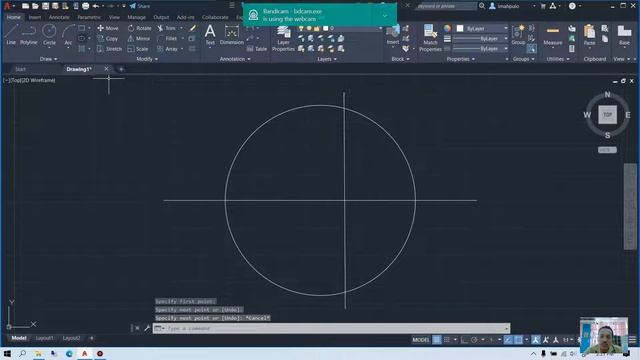Open the Parametric ribbon tab

(x=89, y=17)
